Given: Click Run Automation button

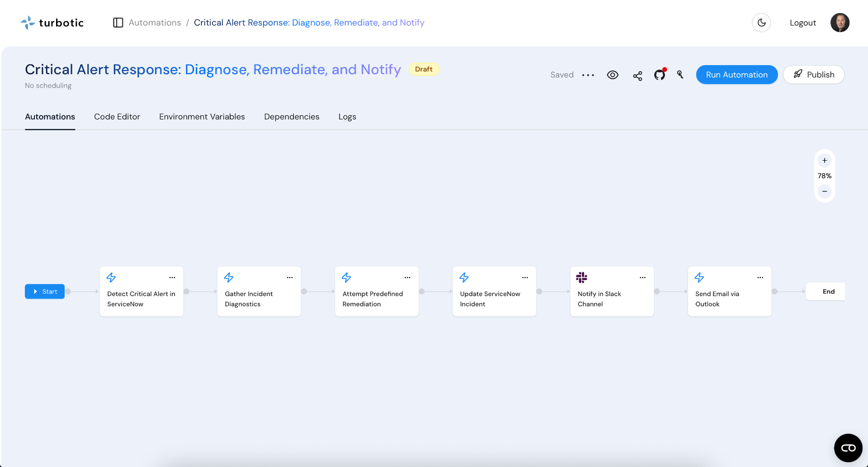Looking at the screenshot, I should tap(737, 75).
